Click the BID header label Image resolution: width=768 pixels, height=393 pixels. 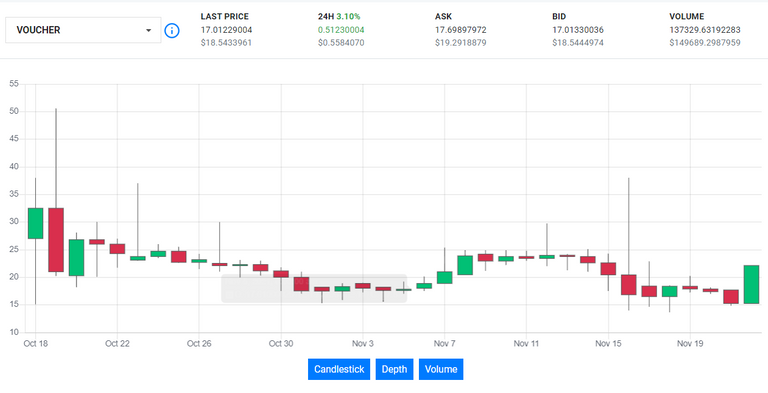(559, 17)
